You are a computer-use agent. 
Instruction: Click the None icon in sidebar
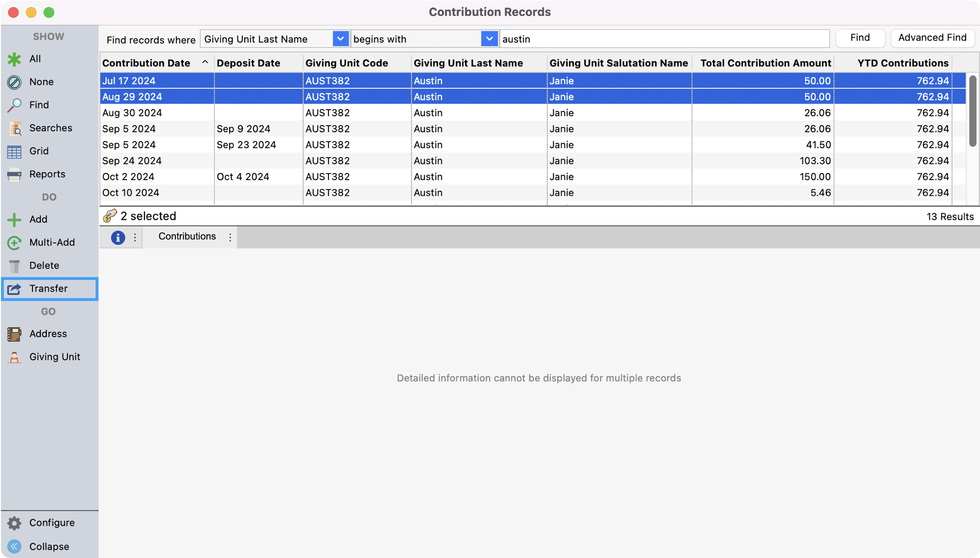(14, 82)
